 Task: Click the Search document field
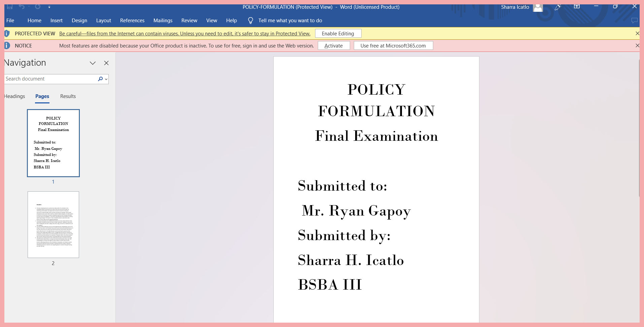click(50, 79)
